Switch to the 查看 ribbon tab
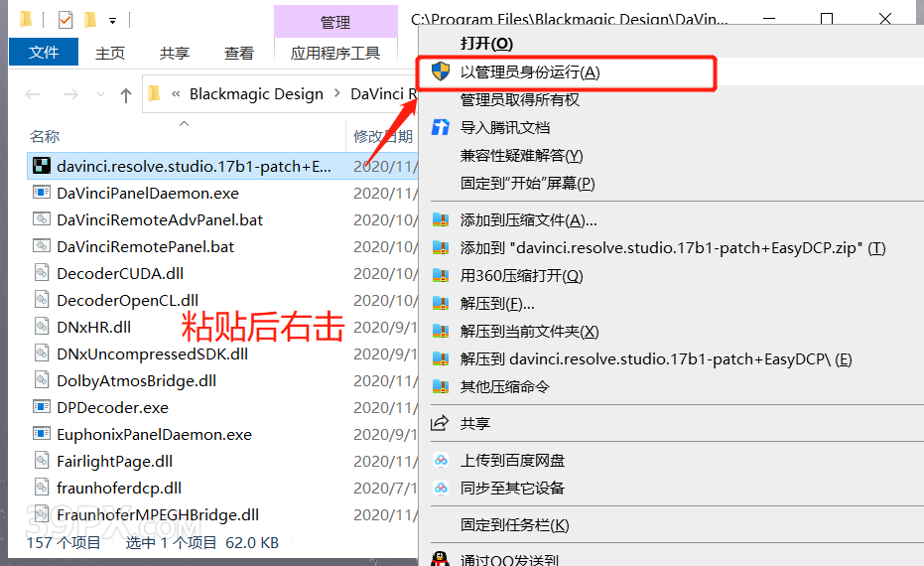This screenshot has width=924, height=566. (x=238, y=53)
